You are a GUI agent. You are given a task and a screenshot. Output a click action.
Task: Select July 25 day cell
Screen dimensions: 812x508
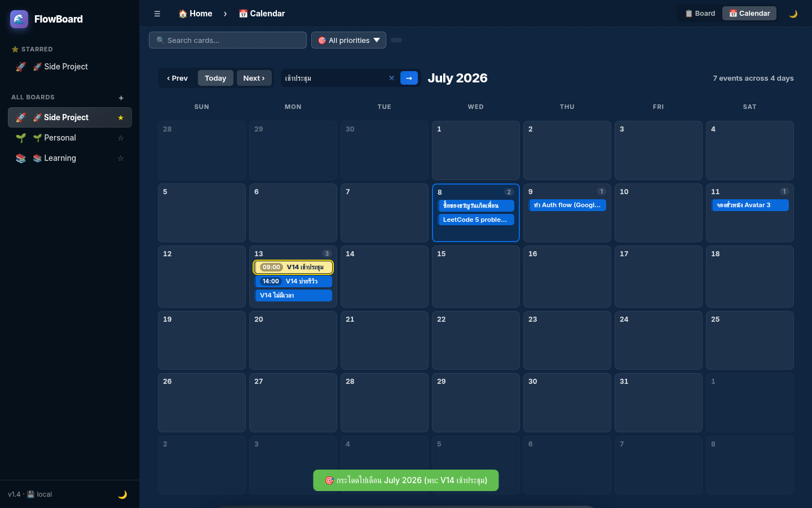[x=750, y=340]
